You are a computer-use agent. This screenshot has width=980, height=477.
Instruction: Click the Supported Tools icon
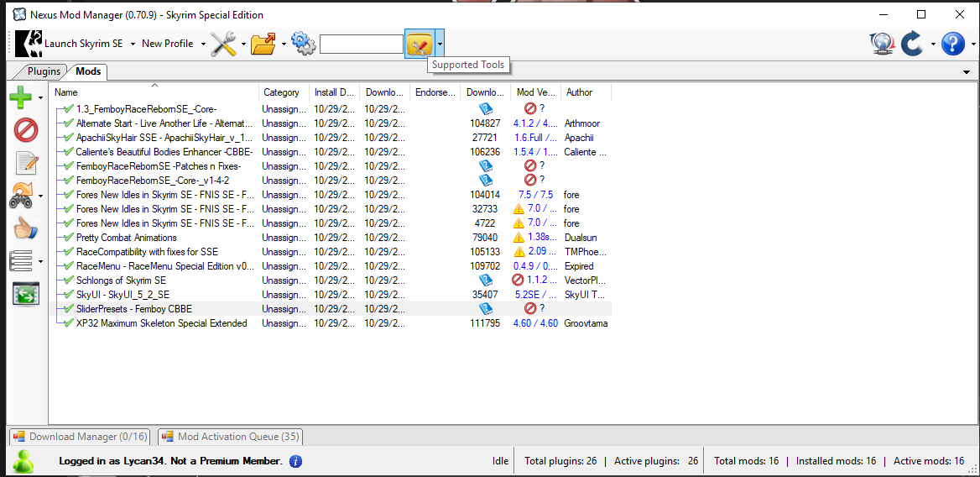click(420, 44)
